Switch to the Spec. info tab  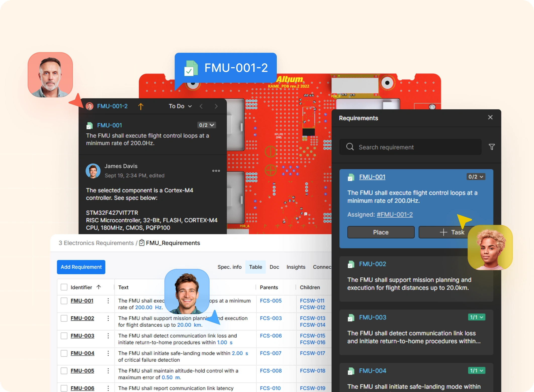tap(229, 267)
